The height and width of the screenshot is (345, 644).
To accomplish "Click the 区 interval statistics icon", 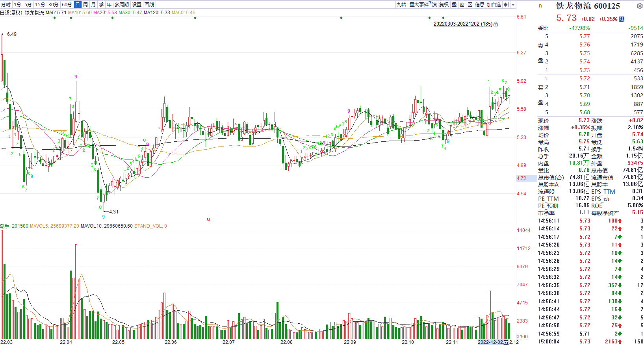I will point(470,5).
